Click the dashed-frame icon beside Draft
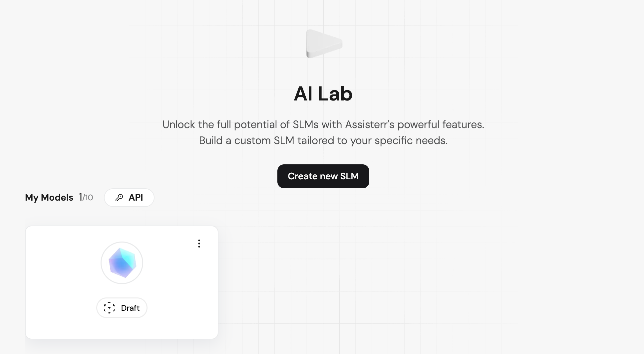 click(109, 308)
